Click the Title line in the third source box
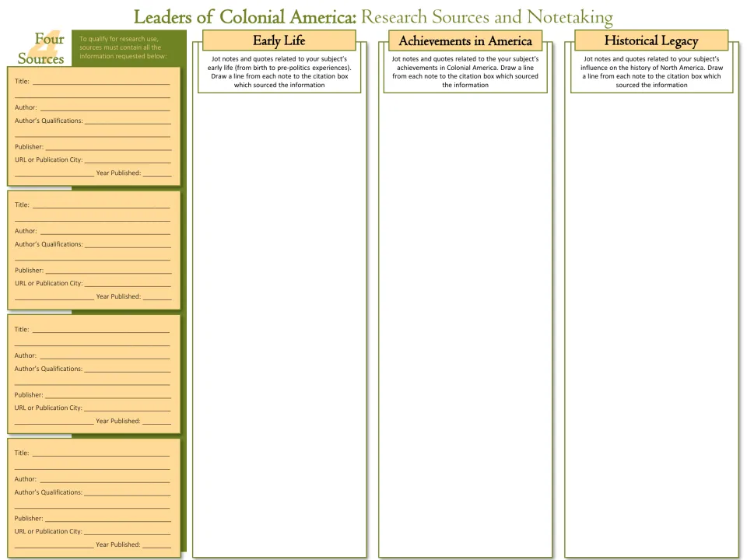This screenshot has height=560, width=747. point(101,330)
